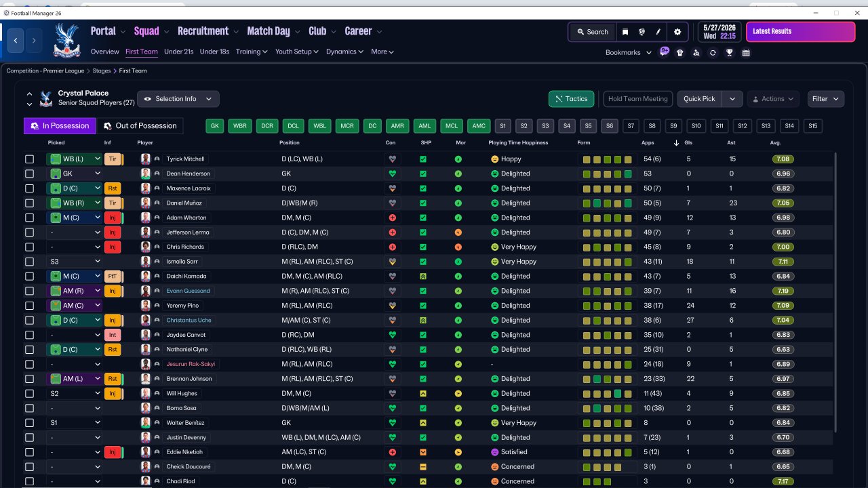Click the bookmark flag icon beside Search

click(x=625, y=32)
